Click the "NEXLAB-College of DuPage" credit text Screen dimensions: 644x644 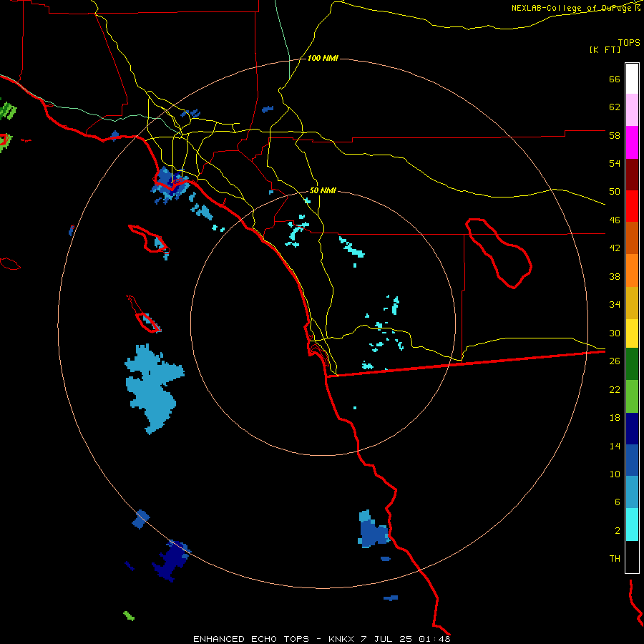pos(571,8)
